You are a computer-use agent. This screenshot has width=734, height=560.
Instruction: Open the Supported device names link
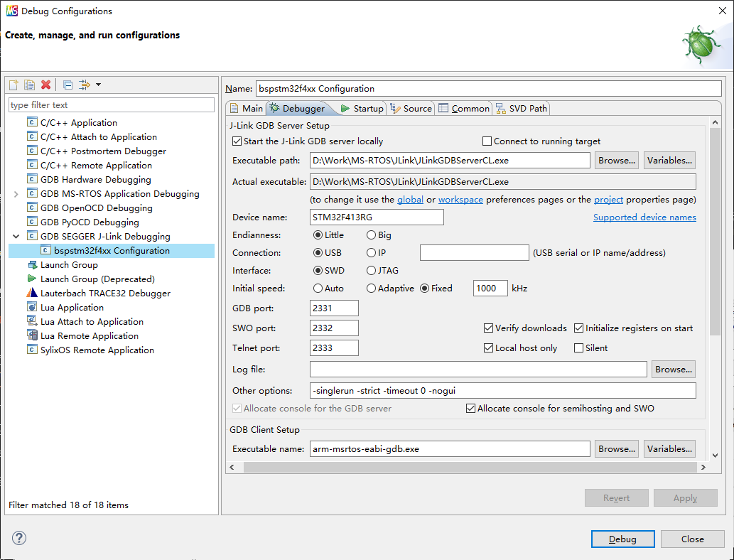tap(644, 217)
